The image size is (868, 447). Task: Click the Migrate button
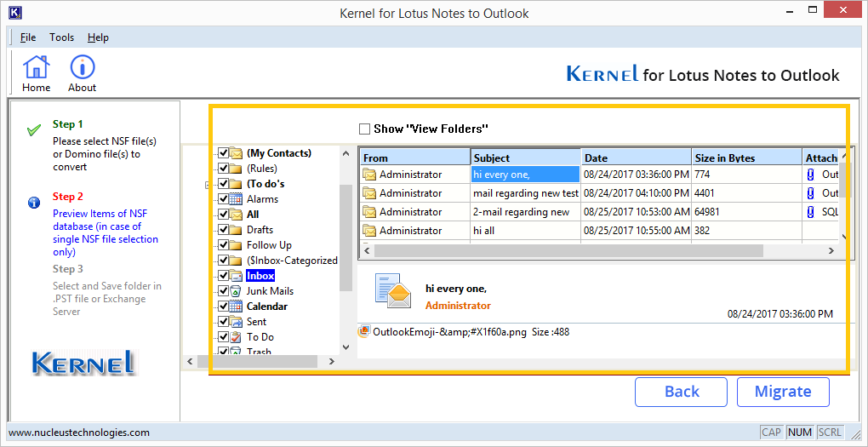point(783,392)
